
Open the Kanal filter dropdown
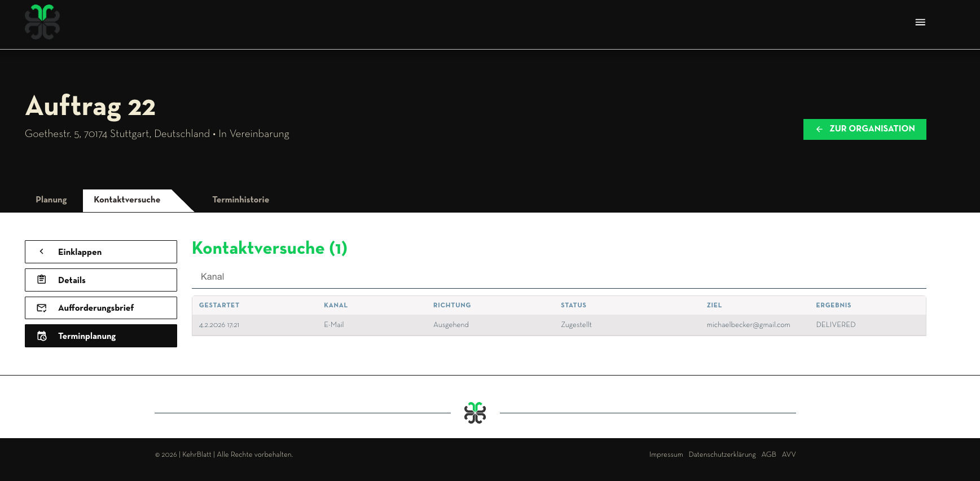pyautogui.click(x=559, y=277)
